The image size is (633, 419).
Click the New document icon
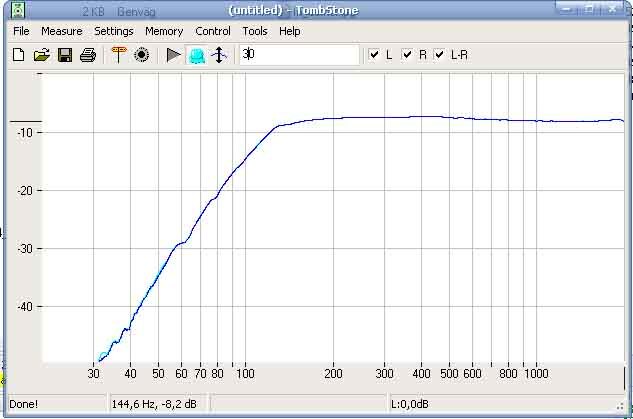coord(18,55)
